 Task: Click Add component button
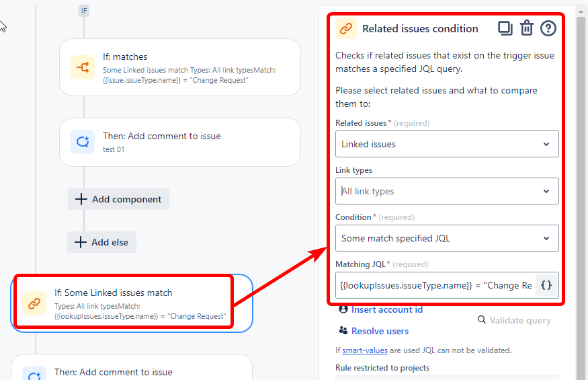coord(118,199)
